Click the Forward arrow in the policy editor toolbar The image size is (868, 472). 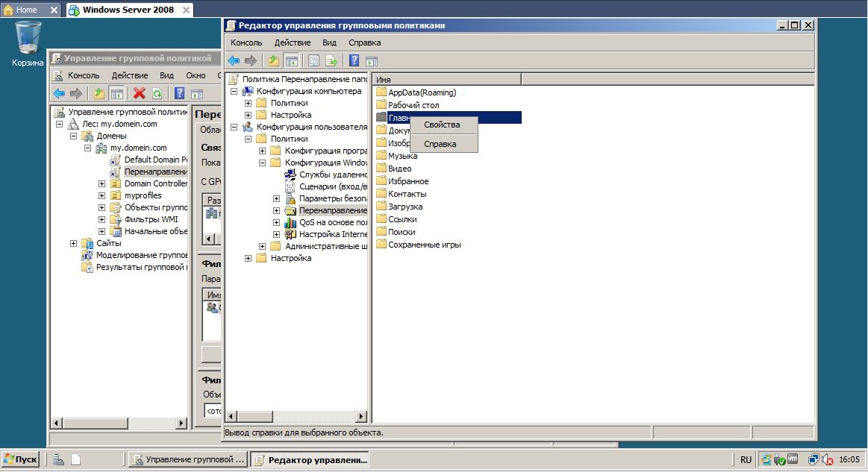[x=251, y=61]
